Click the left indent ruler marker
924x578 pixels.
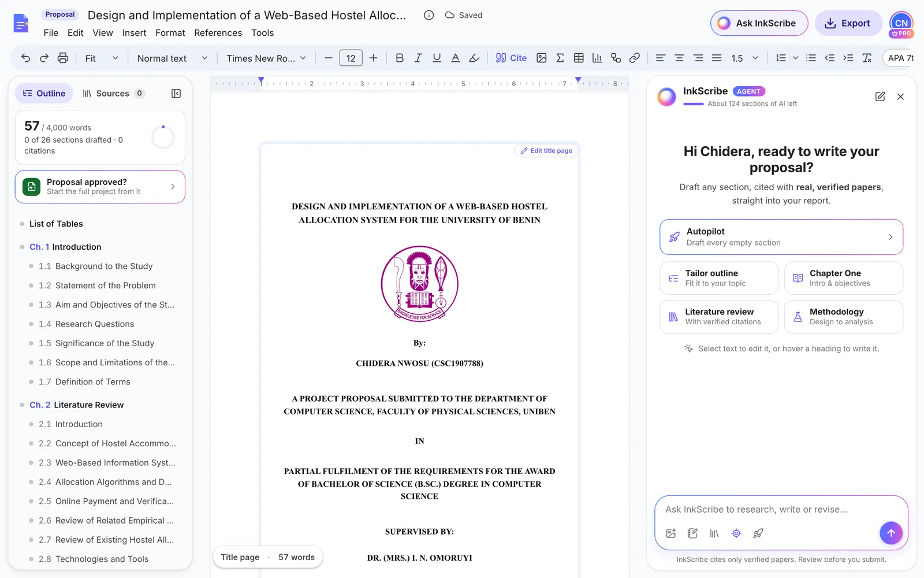coord(261,81)
